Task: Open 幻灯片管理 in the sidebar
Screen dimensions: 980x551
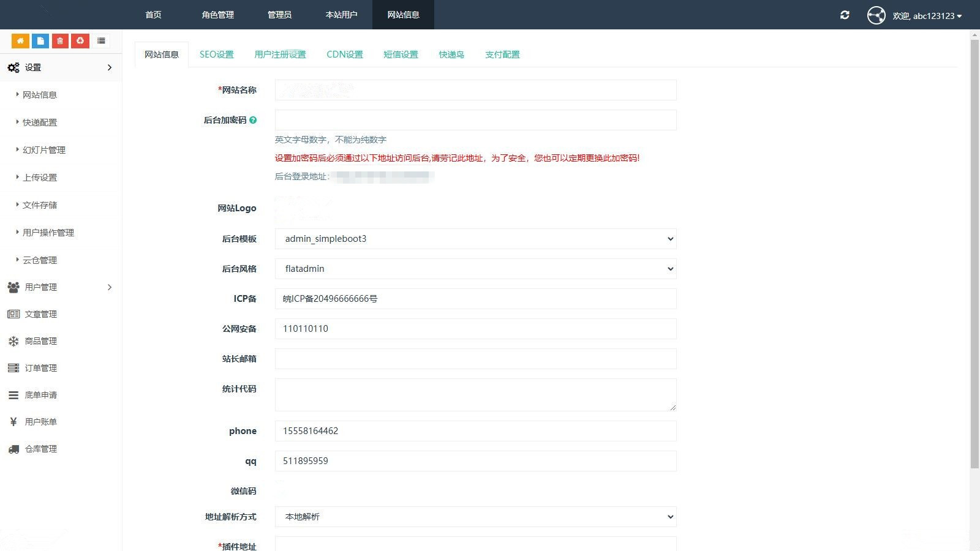Action: [x=44, y=150]
